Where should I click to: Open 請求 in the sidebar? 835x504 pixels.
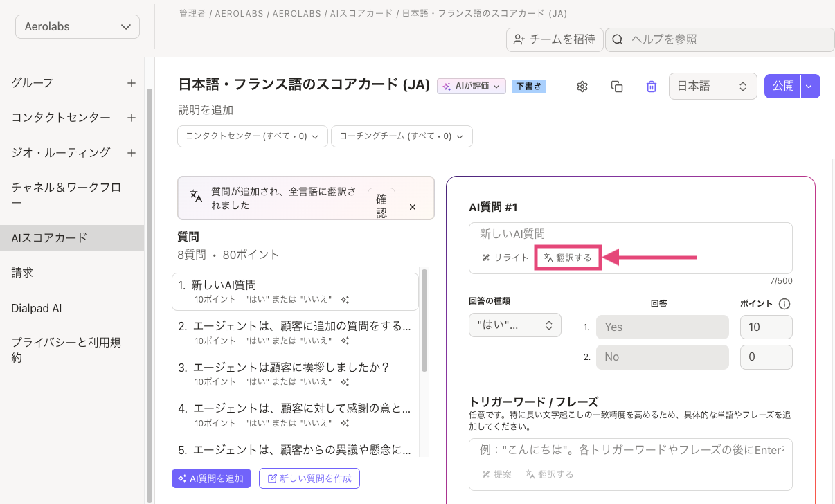22,273
